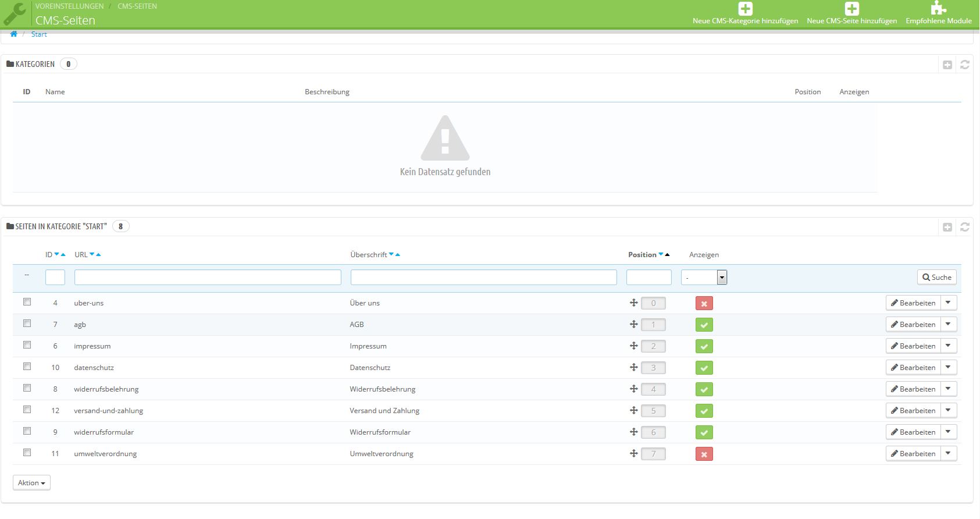Sort Position column descending
980x519 pixels.
pos(661,254)
